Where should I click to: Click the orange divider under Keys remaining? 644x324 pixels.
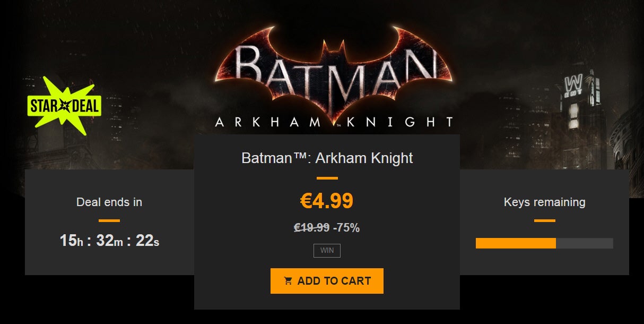[x=544, y=220]
